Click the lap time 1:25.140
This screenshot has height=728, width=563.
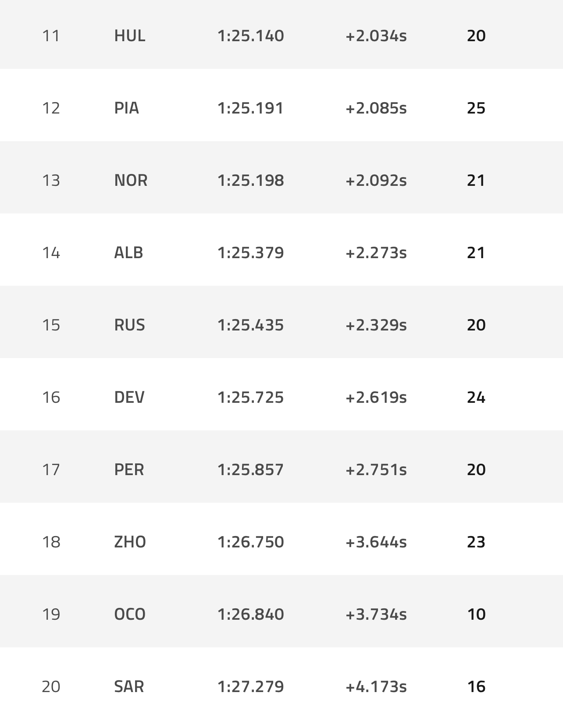click(x=251, y=36)
